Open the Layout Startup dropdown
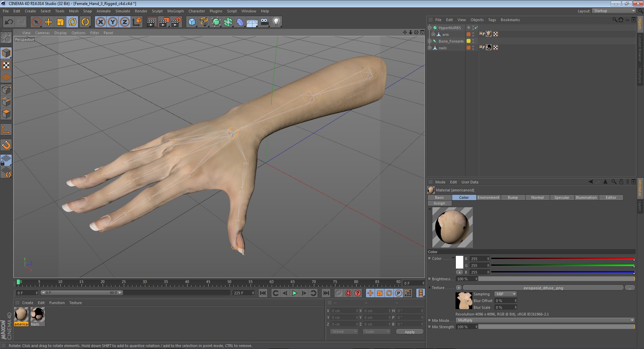 pyautogui.click(x=614, y=11)
